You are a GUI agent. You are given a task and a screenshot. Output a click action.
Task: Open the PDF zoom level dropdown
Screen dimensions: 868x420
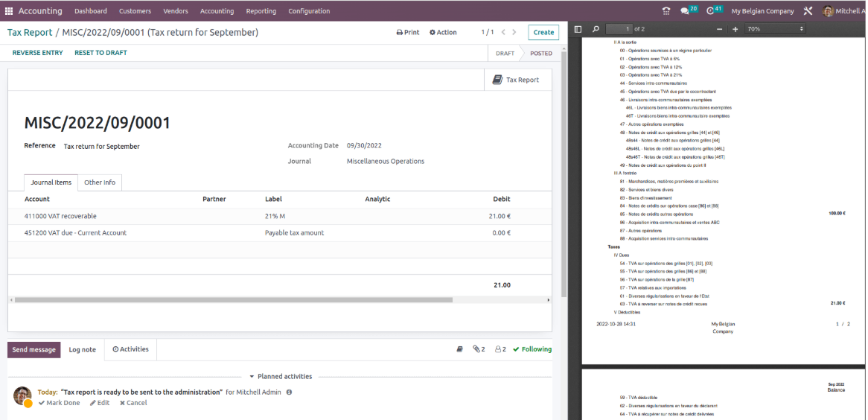click(x=775, y=29)
